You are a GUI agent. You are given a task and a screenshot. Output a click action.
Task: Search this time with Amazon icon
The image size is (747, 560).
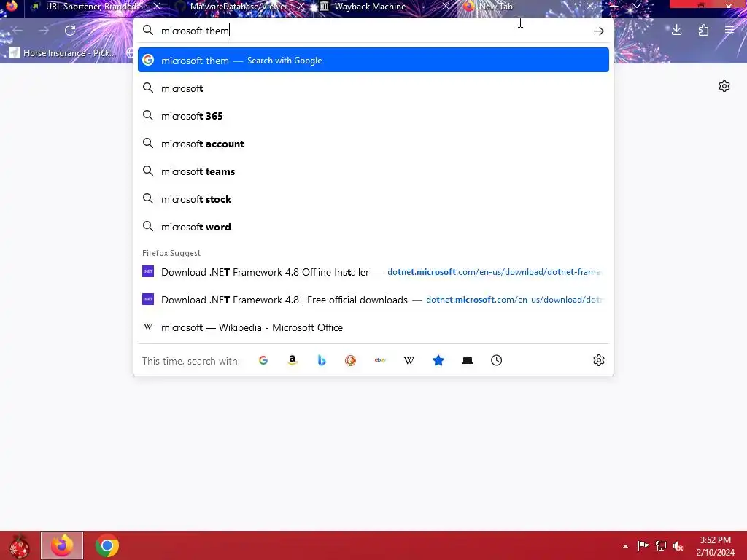[x=293, y=360]
